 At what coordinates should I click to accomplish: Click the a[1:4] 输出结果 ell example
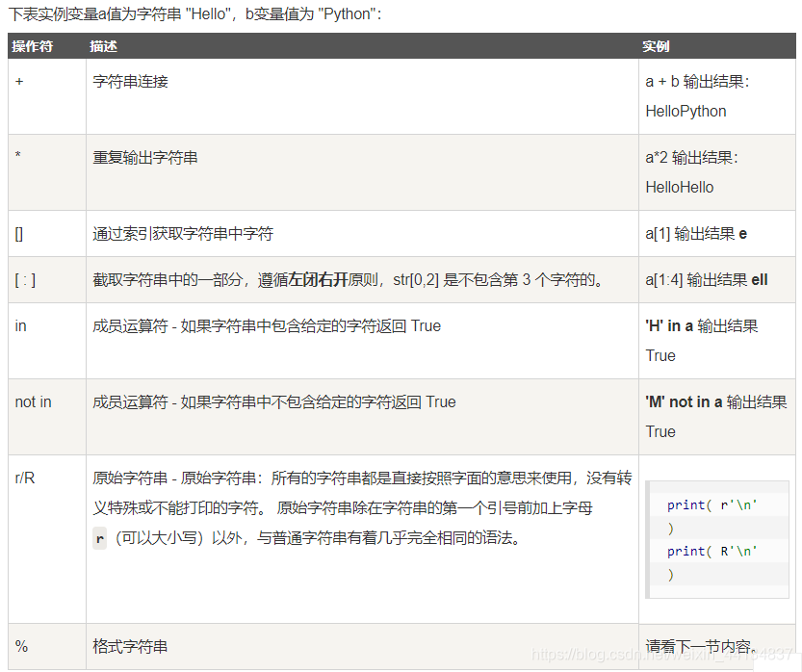click(707, 280)
